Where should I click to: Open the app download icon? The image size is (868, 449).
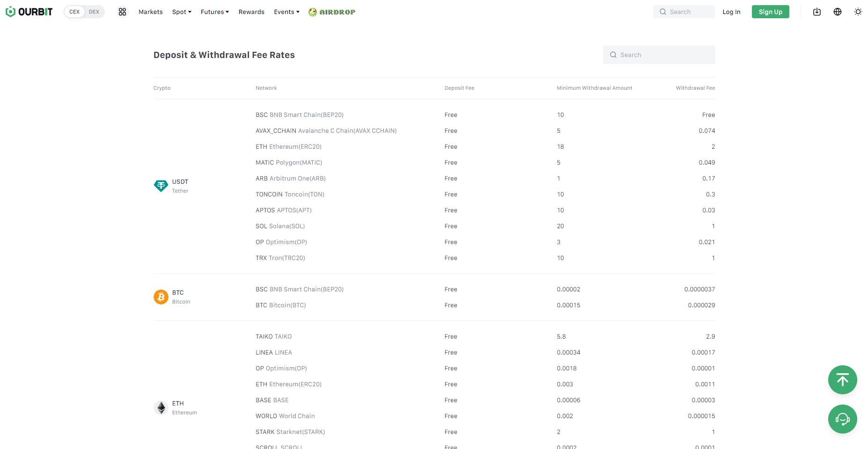tap(817, 12)
